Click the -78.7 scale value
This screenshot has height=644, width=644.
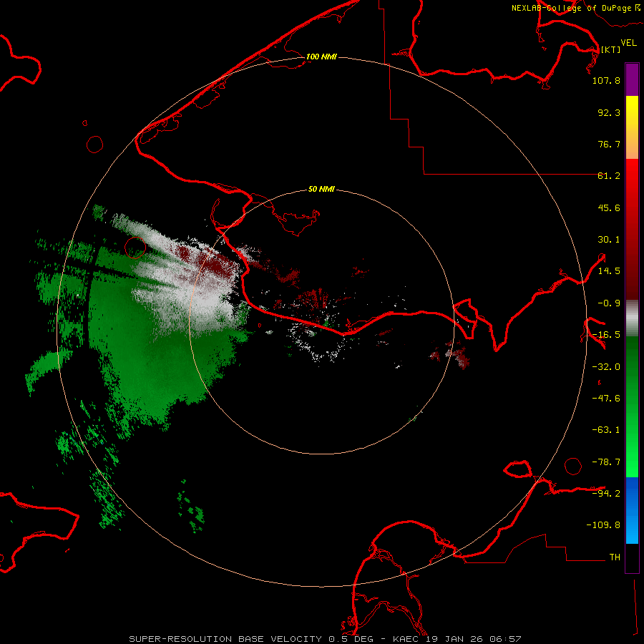[606, 462]
